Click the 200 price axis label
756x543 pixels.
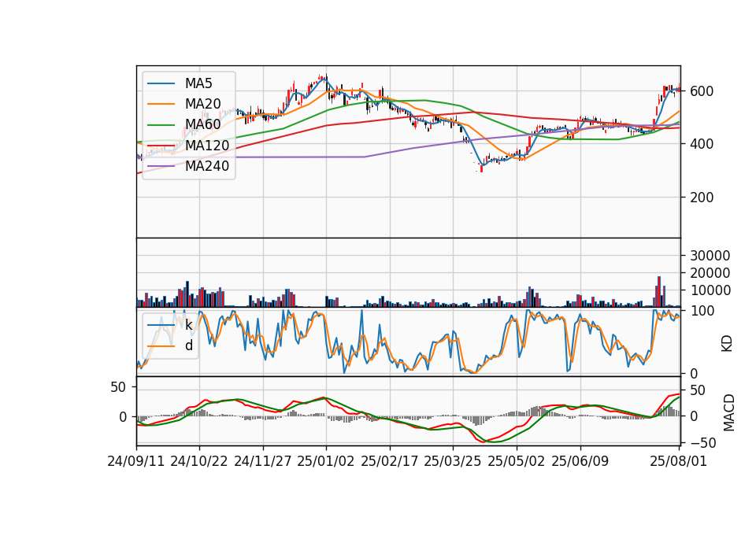(702, 197)
